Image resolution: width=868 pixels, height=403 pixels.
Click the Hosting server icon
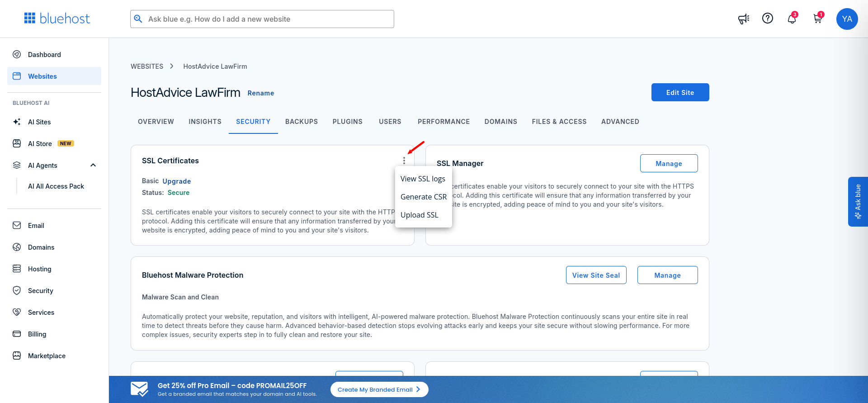click(17, 269)
